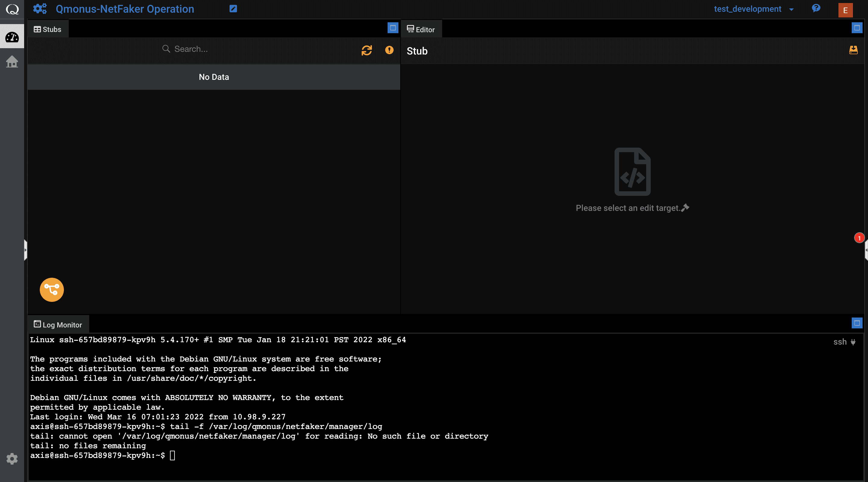Open the user avatar E menu

pos(845,10)
